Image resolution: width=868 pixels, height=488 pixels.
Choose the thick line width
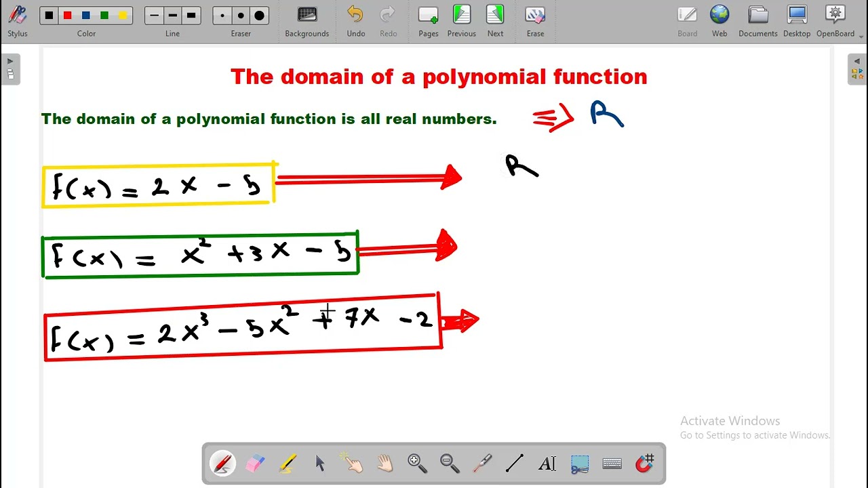coord(191,16)
